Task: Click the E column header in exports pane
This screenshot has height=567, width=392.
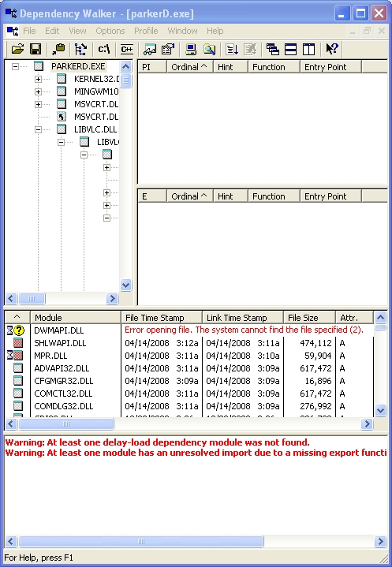Action: coord(152,196)
